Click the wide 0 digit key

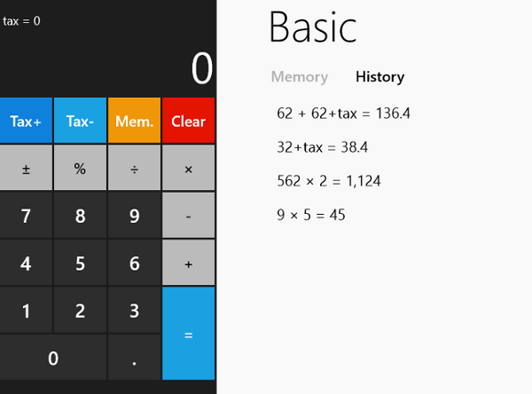53,358
